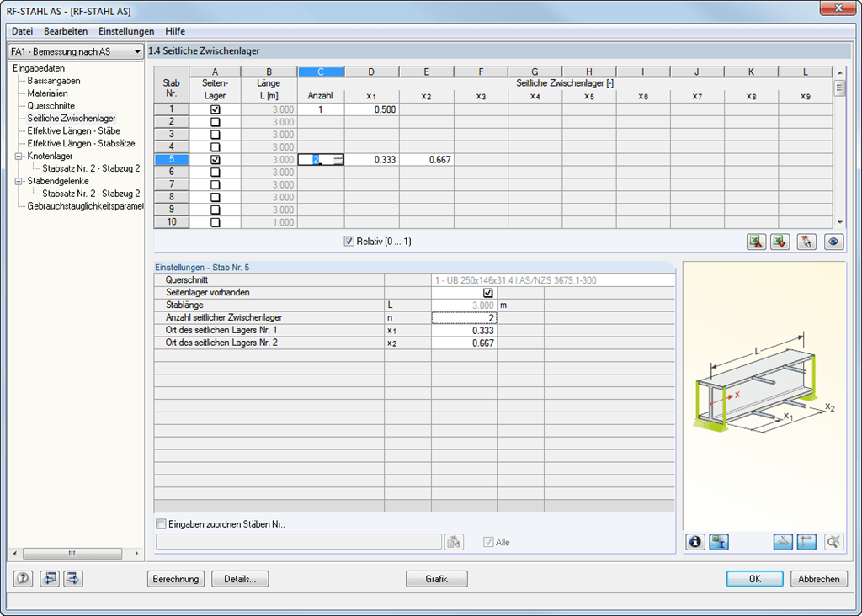Click the Stäben Nr. assignment input field

coord(299,542)
